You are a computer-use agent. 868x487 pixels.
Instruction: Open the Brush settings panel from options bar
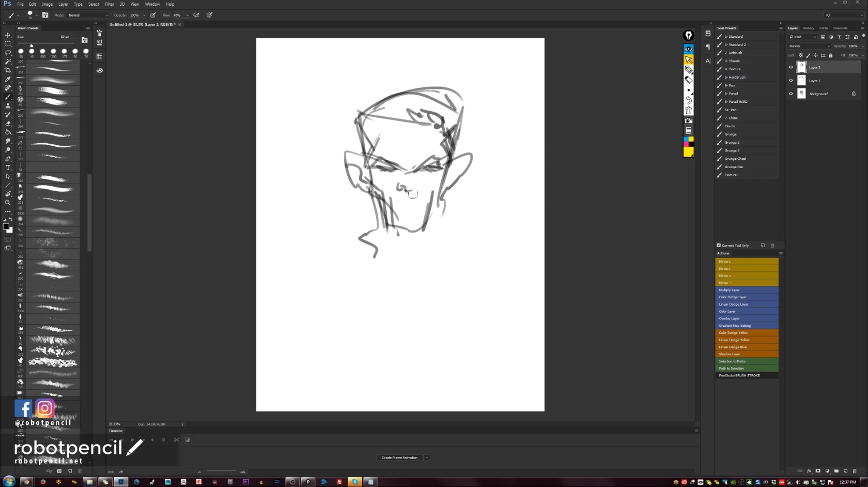pyautogui.click(x=45, y=15)
